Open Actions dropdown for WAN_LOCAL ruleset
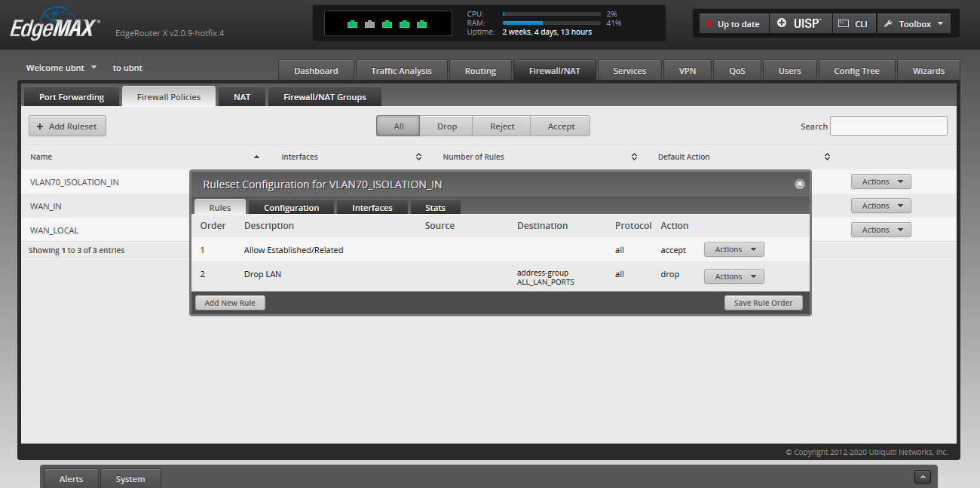This screenshot has width=980, height=488. pyautogui.click(x=880, y=230)
